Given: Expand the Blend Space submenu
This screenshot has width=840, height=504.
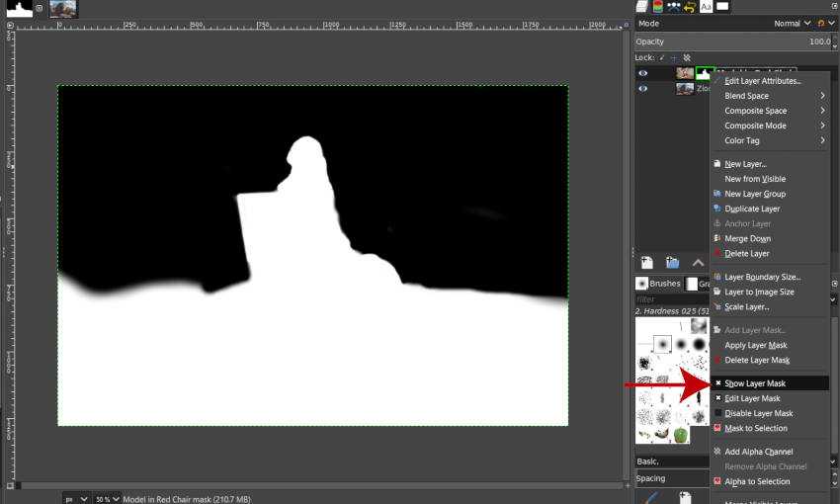Looking at the screenshot, I should tap(771, 96).
